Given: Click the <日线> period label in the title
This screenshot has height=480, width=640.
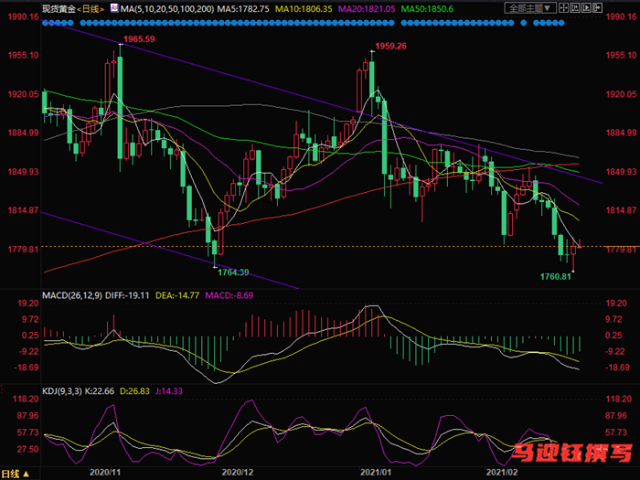Looking at the screenshot, I should tap(91, 9).
